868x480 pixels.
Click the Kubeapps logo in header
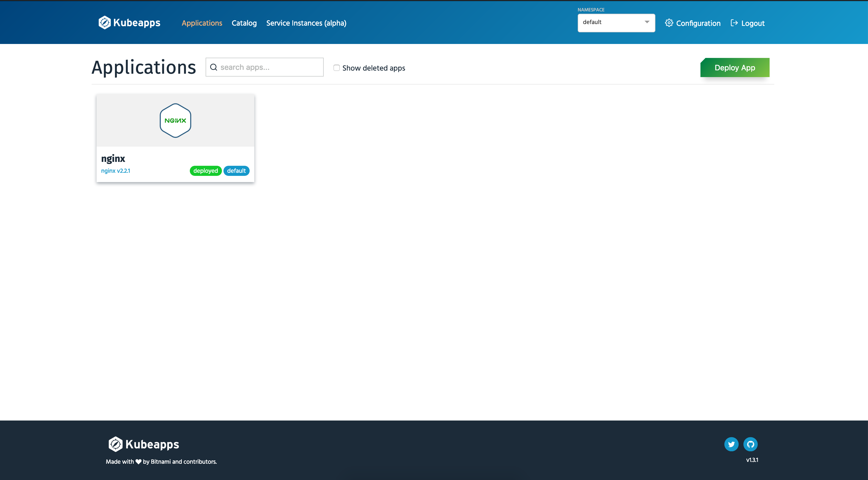click(x=129, y=23)
